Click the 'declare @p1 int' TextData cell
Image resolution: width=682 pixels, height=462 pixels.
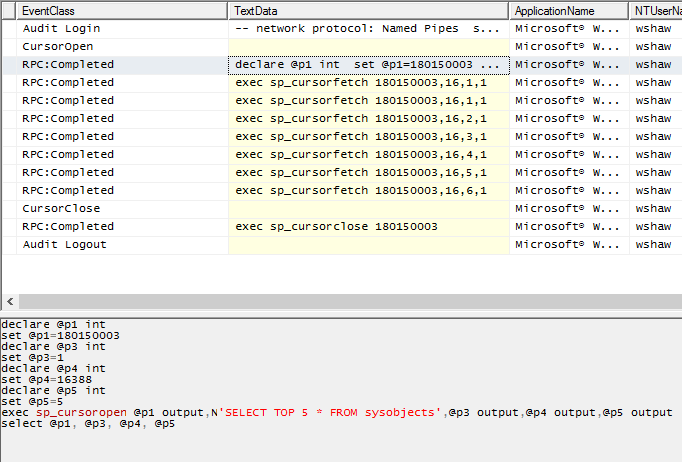367,65
